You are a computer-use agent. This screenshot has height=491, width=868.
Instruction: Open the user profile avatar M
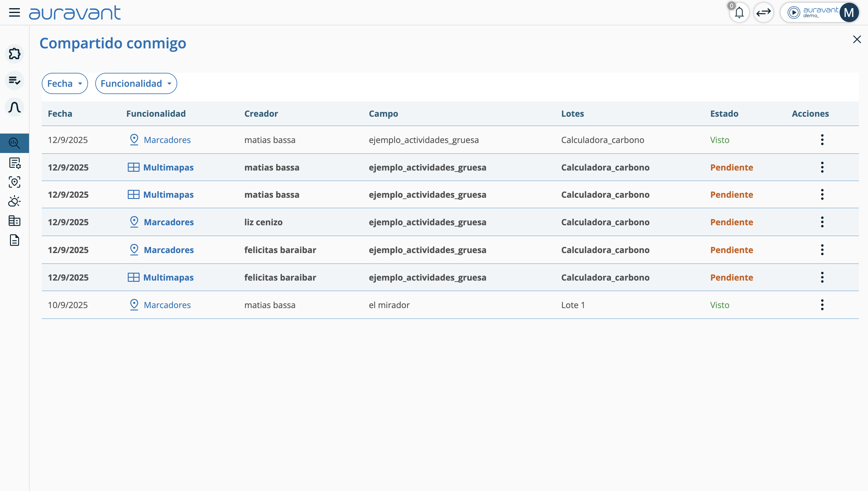pos(849,13)
